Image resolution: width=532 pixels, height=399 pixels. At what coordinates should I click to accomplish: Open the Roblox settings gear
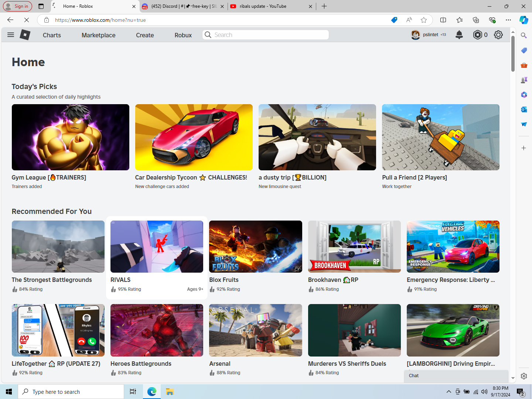coord(498,35)
